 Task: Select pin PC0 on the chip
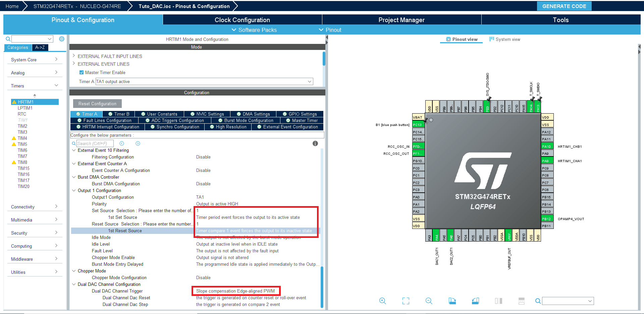pos(419,168)
